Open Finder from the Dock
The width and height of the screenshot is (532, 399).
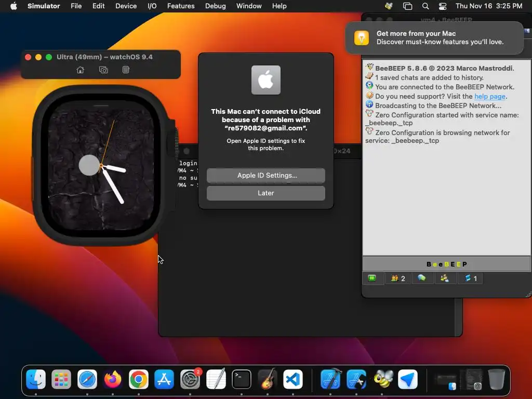[x=36, y=379]
